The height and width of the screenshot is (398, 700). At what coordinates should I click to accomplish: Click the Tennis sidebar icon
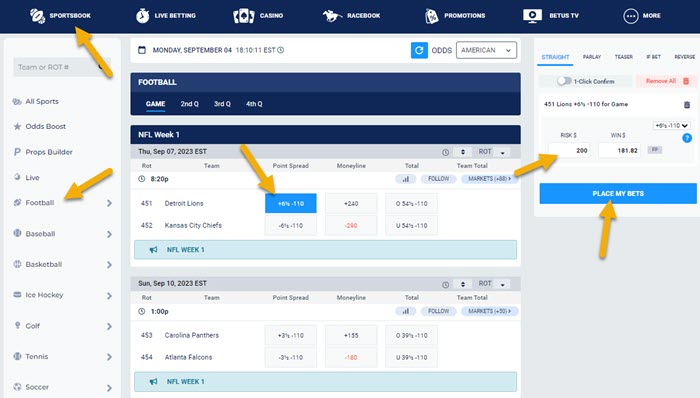[x=17, y=356]
